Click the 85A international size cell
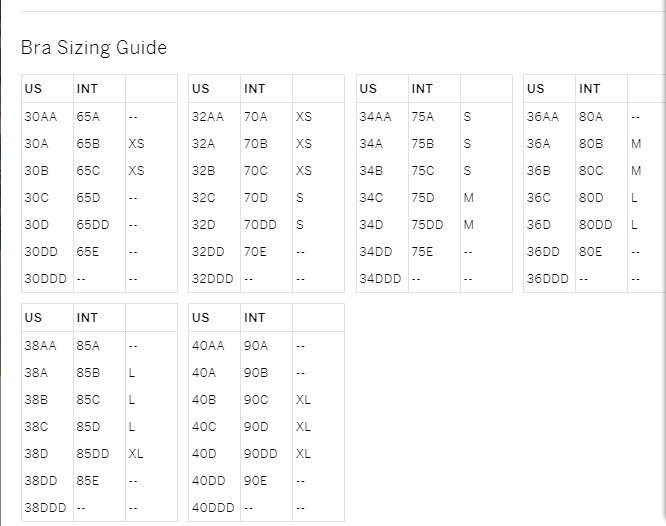 (88, 345)
